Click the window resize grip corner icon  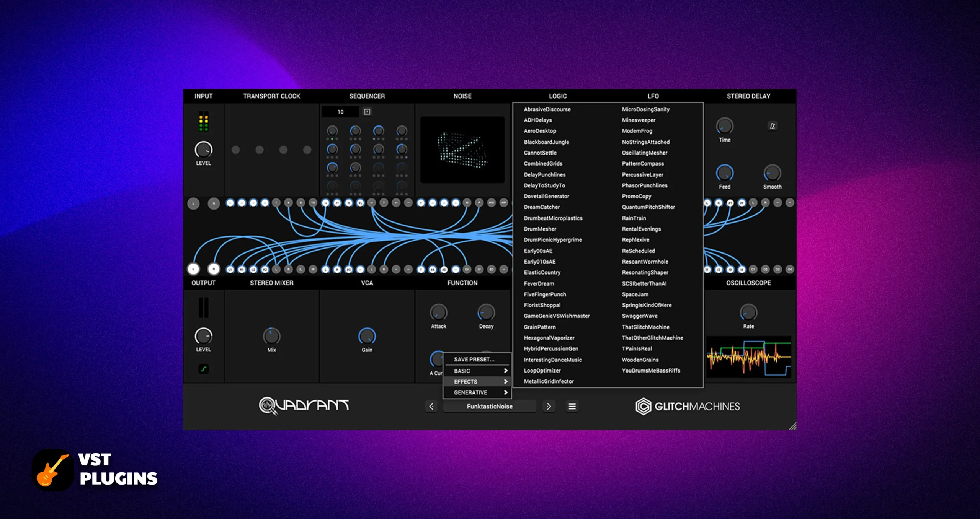tap(792, 426)
